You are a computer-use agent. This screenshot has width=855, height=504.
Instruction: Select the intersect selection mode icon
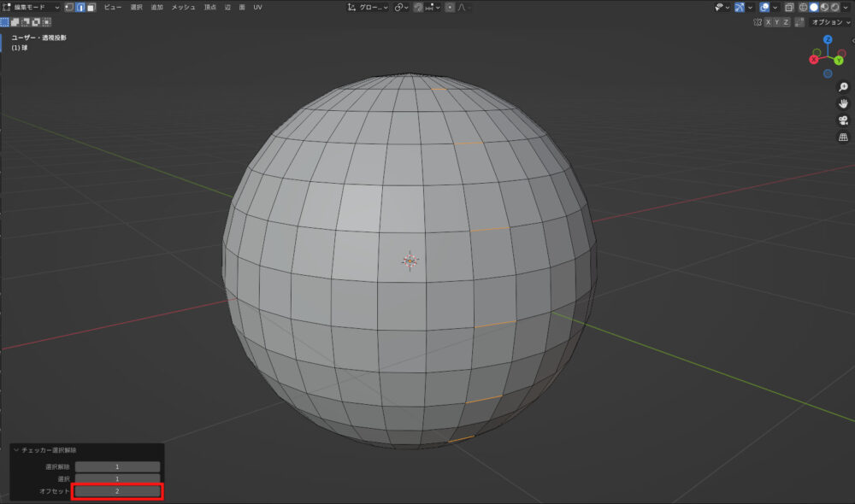click(x=46, y=22)
